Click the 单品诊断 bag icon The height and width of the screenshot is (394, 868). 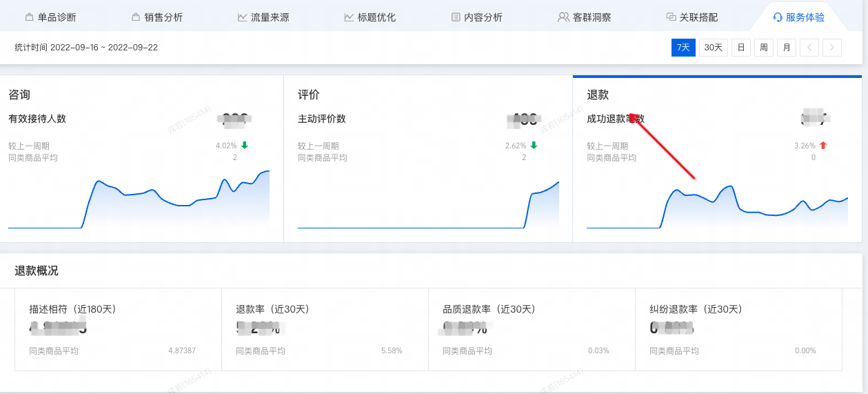pyautogui.click(x=29, y=17)
